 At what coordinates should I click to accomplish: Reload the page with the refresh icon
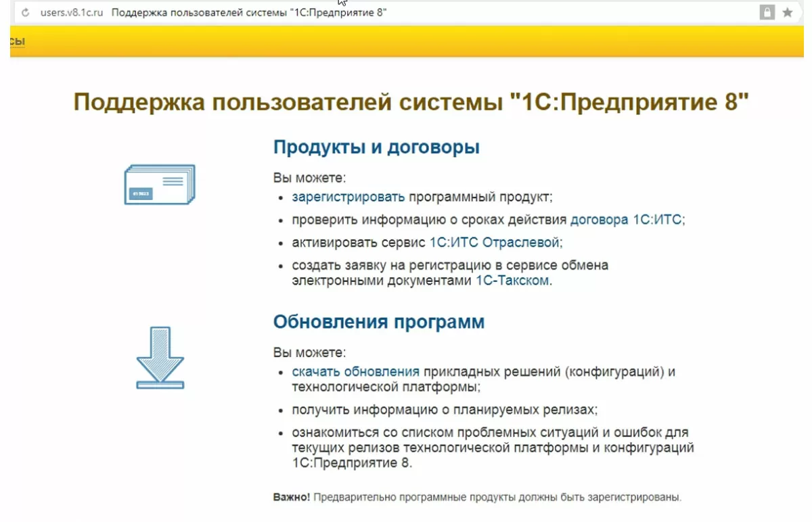click(x=26, y=13)
